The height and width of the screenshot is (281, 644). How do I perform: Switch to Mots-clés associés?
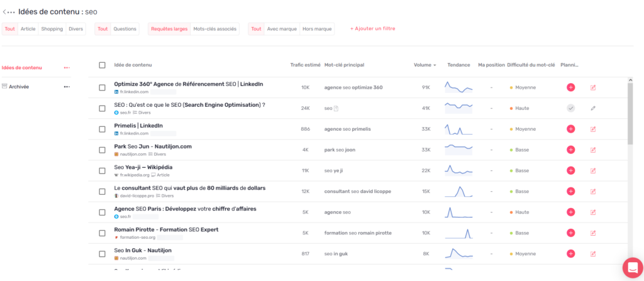(215, 29)
